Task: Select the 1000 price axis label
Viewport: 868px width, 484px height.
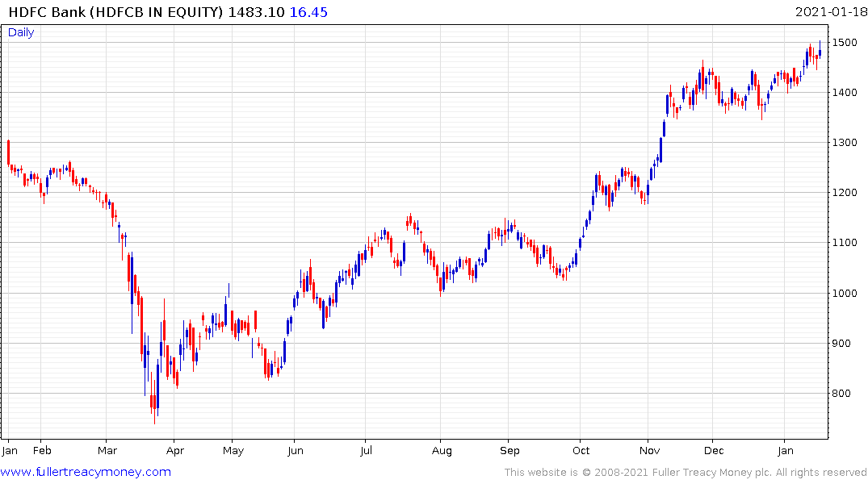Action: click(845, 293)
